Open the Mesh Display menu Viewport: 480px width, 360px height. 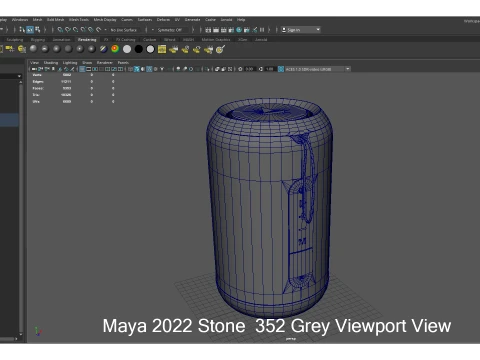pyautogui.click(x=105, y=20)
